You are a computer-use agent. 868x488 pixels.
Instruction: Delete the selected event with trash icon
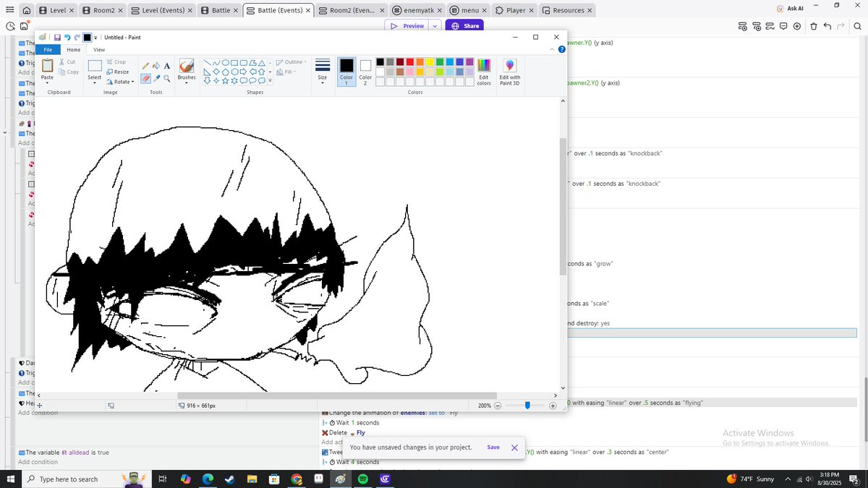(813, 26)
